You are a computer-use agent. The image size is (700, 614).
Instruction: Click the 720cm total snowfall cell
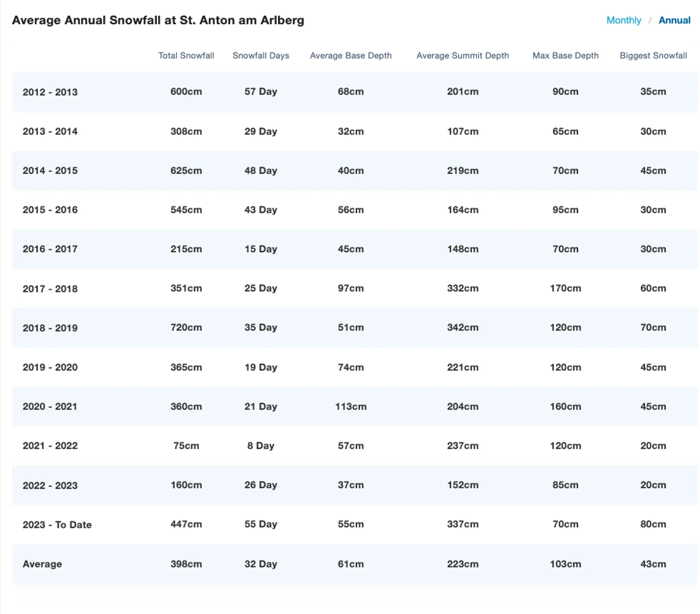[x=186, y=327]
